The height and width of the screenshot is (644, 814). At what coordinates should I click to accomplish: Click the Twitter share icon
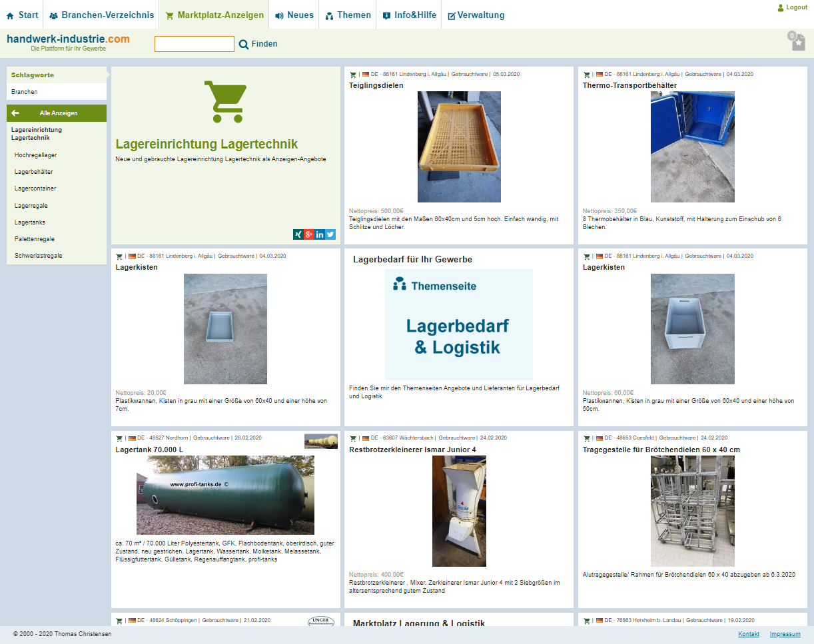[x=330, y=234]
